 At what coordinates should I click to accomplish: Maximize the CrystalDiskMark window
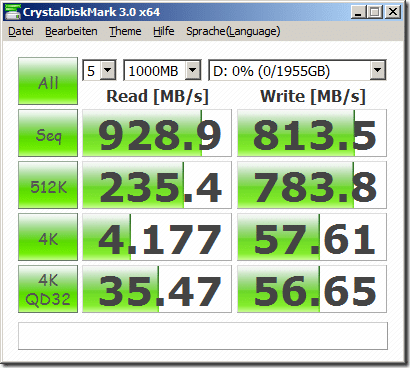375,13
